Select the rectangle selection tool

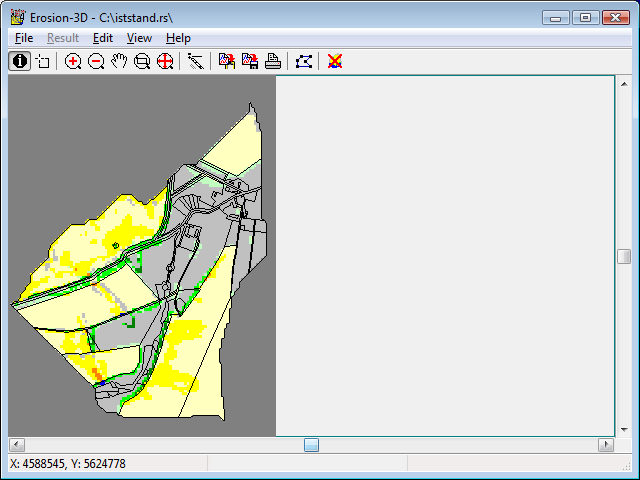(x=42, y=61)
